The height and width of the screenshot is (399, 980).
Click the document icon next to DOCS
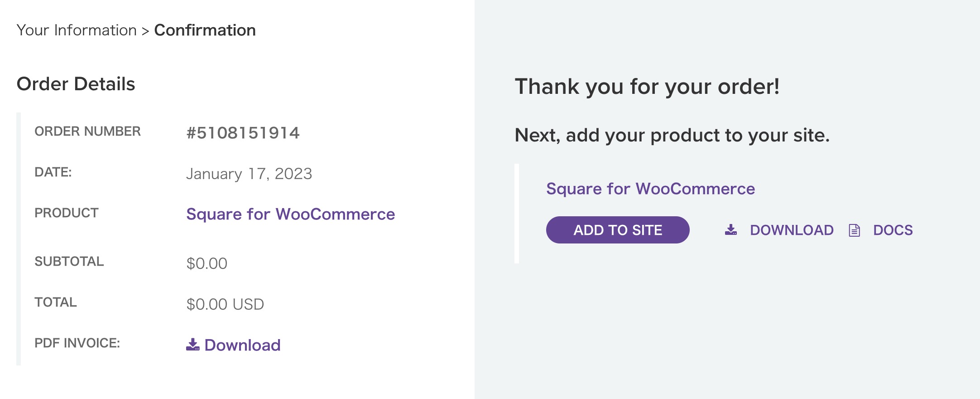pyautogui.click(x=854, y=230)
